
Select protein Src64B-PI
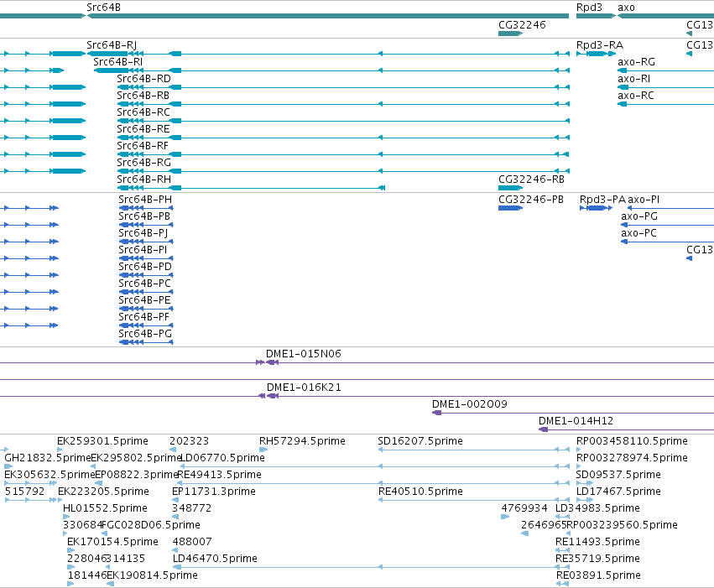click(x=143, y=250)
